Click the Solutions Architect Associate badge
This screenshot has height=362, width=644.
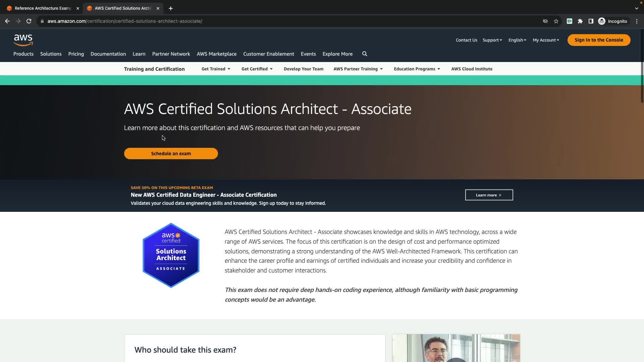(171, 255)
